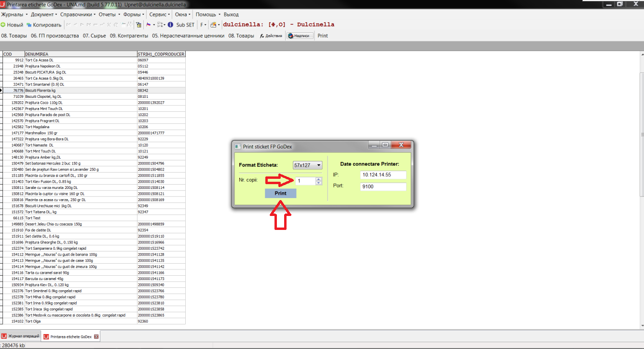Select the row Biscuiti Florenta kg
This screenshot has width=644, height=349.
94,90
